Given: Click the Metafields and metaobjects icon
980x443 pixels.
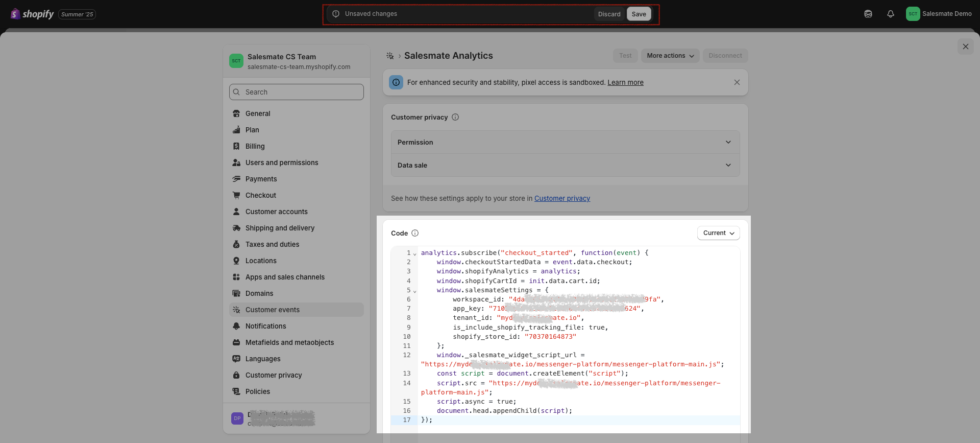Looking at the screenshot, I should 236,342.
